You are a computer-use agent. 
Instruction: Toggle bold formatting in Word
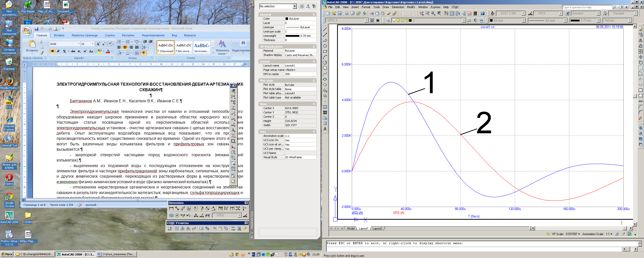[52, 51]
